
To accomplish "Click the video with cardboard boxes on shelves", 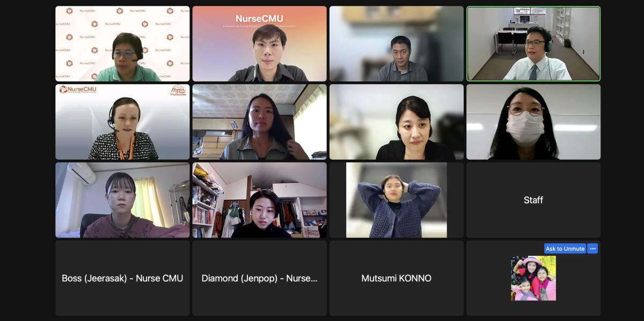I will tap(259, 122).
